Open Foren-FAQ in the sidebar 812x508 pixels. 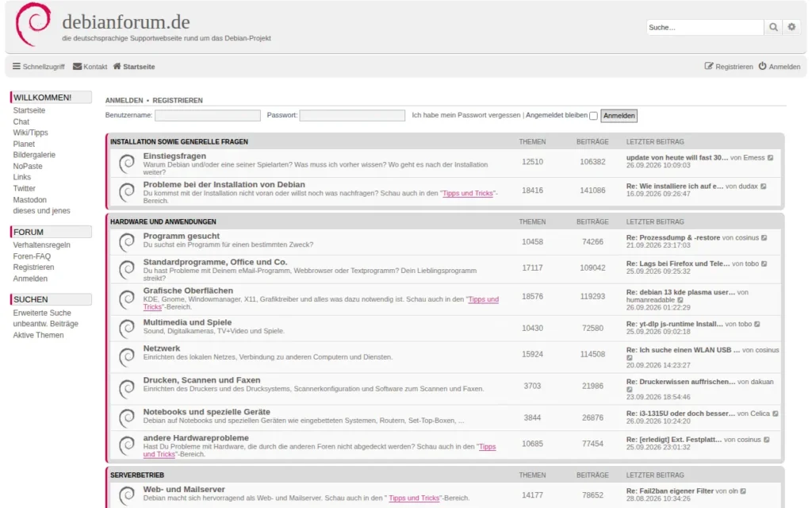pyautogui.click(x=32, y=256)
